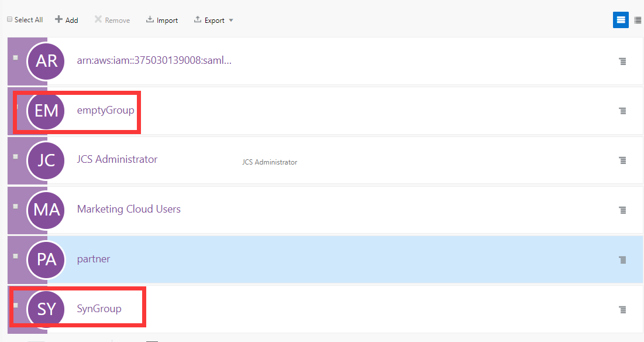This screenshot has width=644, height=342.
Task: Click the MA avatar icon
Action: click(46, 210)
